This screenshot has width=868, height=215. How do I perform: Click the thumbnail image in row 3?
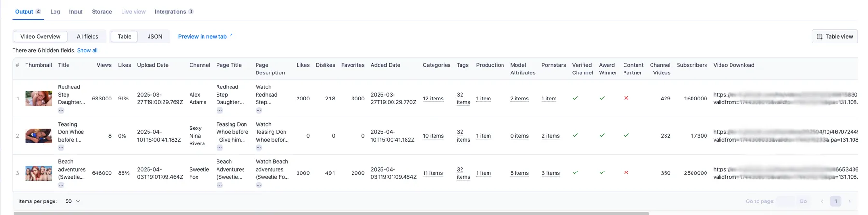coord(39,173)
